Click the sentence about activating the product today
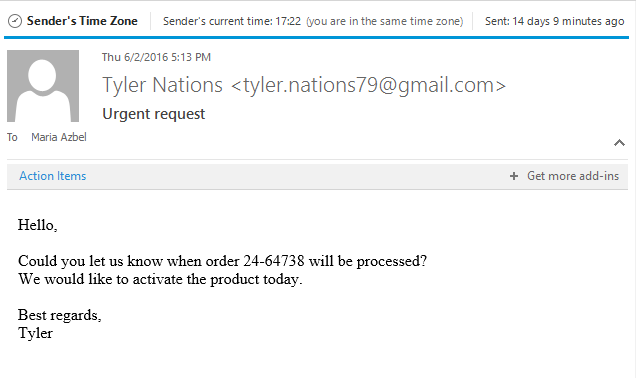The height and width of the screenshot is (378, 636). (160, 279)
